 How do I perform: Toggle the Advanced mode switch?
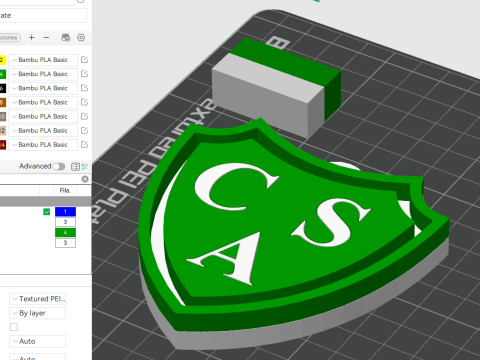tap(59, 166)
